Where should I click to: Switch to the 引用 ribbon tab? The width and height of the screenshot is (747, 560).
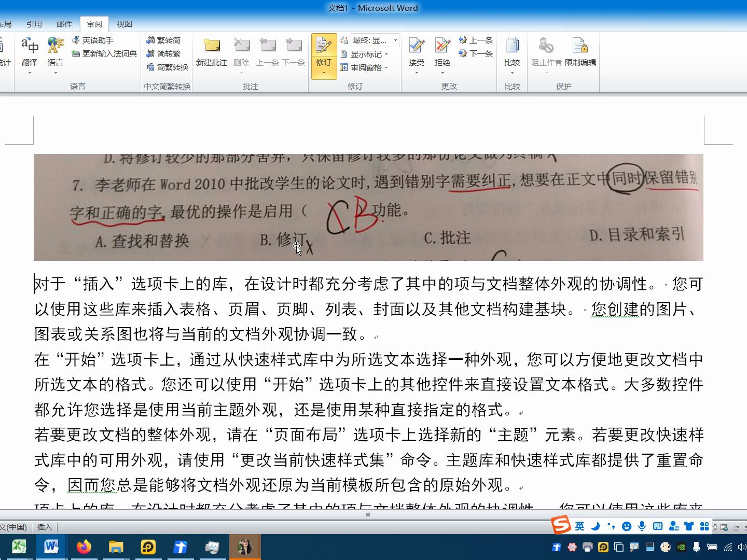[34, 24]
